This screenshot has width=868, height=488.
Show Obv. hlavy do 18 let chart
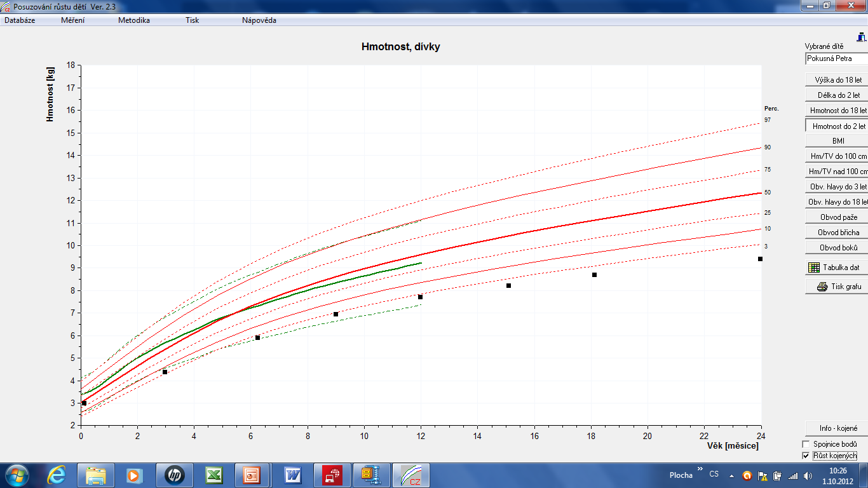click(836, 202)
